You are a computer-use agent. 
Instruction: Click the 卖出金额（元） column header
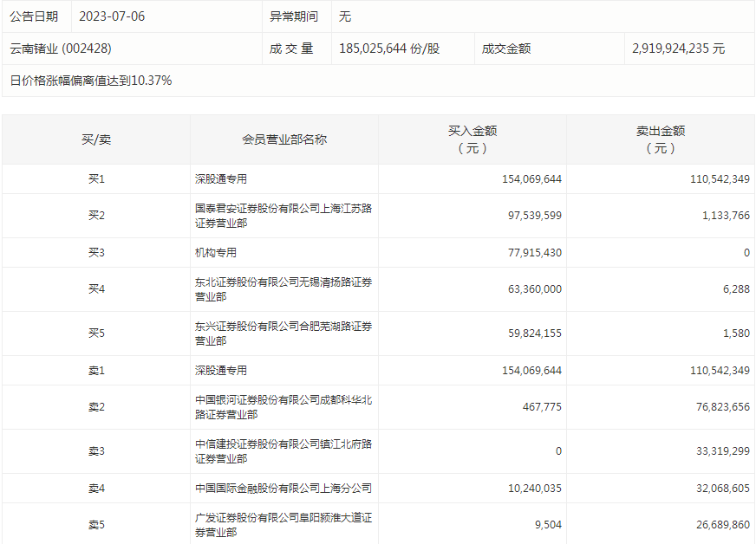tap(661, 139)
